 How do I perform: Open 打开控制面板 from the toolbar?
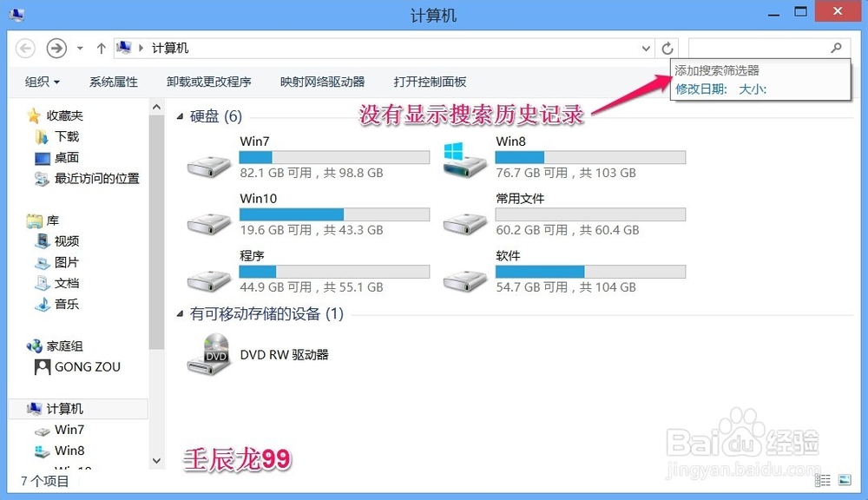tap(430, 82)
